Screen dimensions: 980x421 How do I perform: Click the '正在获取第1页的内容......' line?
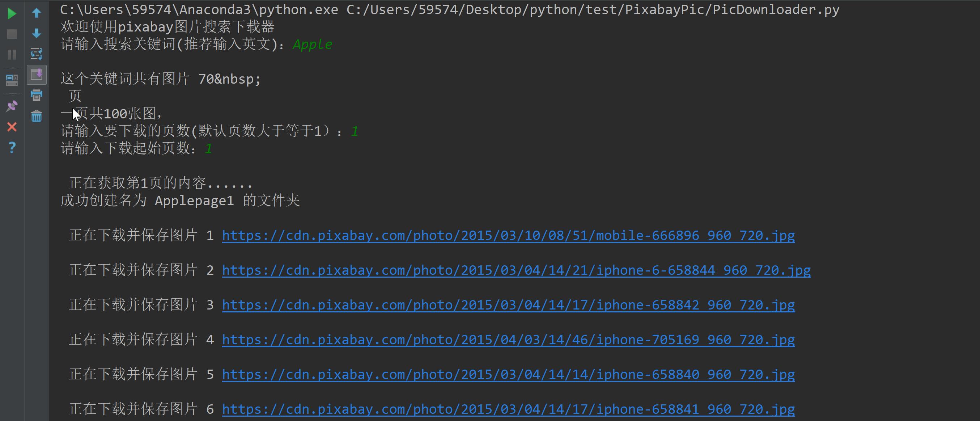point(161,183)
